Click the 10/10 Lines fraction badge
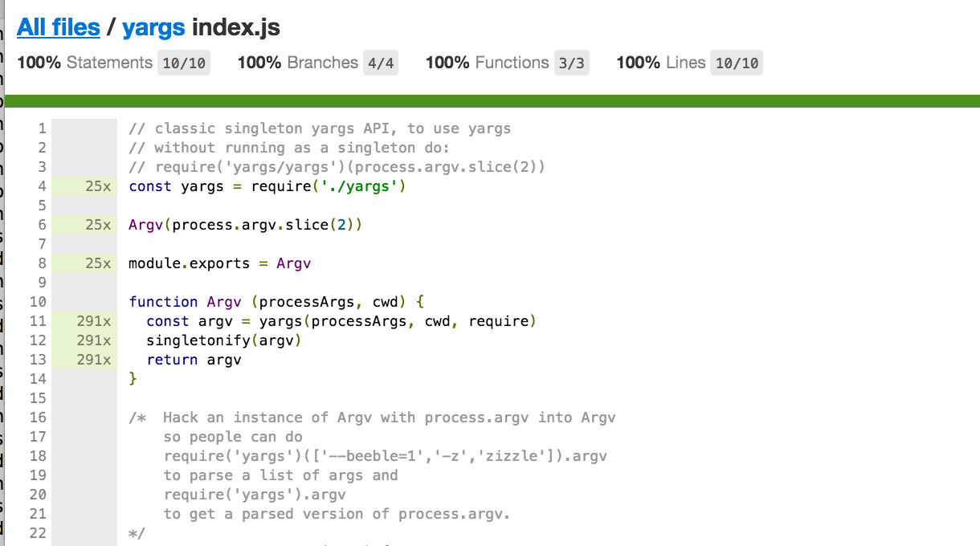Screen dimensions: 980x546 tap(736, 63)
